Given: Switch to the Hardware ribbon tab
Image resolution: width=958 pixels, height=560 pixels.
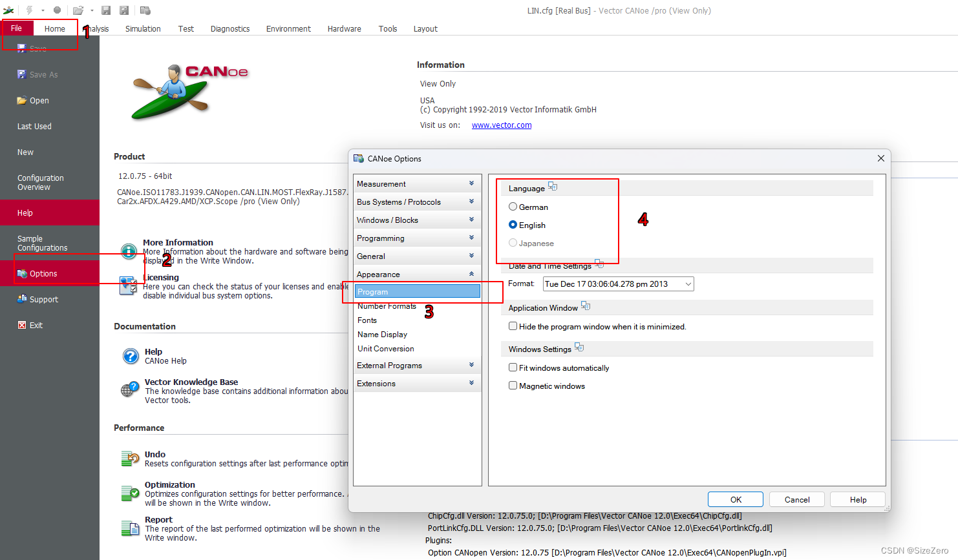Looking at the screenshot, I should click(345, 29).
